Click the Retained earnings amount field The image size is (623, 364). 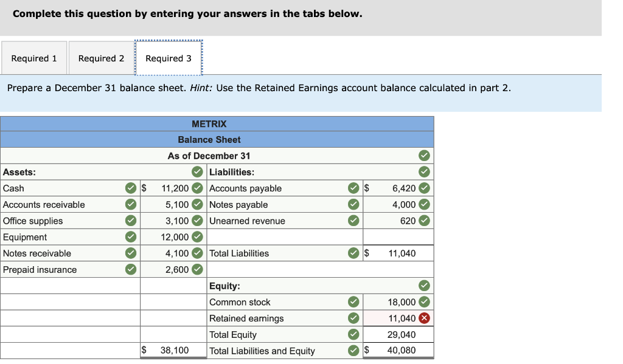(x=399, y=318)
